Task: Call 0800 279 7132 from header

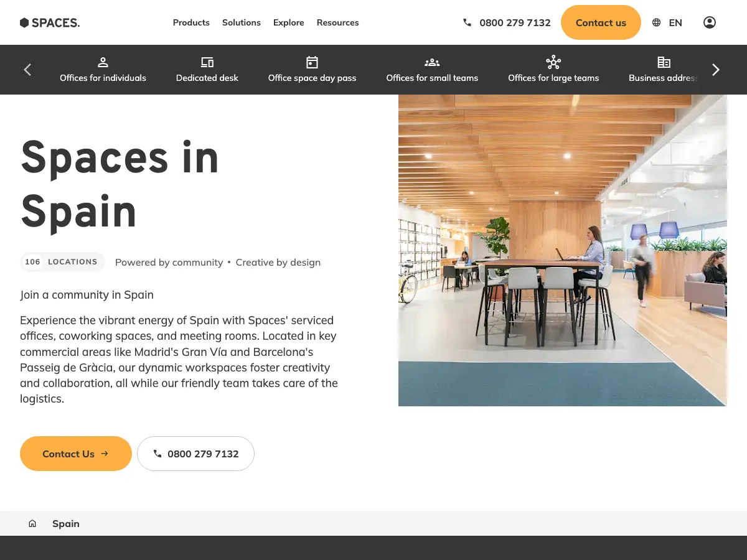Action: [x=515, y=22]
